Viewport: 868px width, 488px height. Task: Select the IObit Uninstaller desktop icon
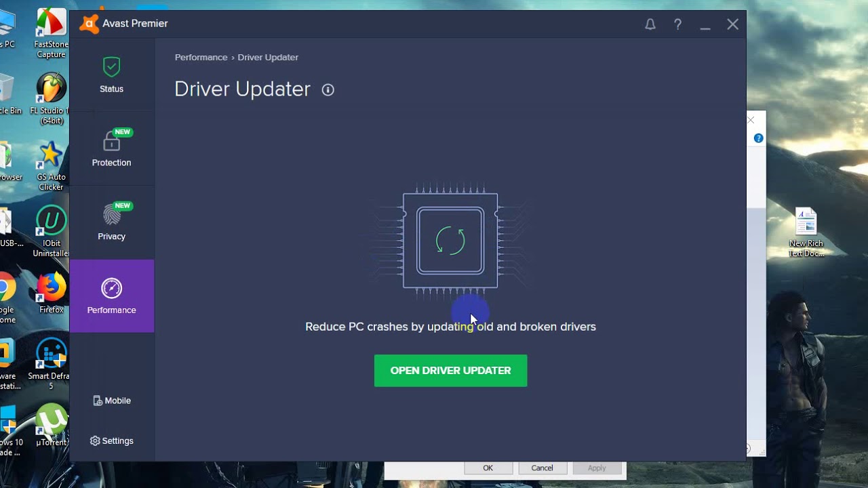[52, 232]
